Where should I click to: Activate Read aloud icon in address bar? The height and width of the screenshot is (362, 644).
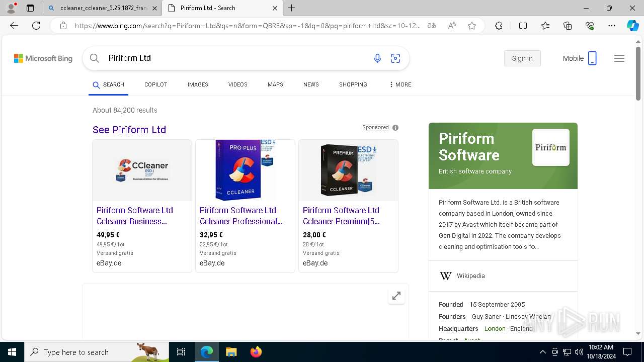[x=452, y=26]
